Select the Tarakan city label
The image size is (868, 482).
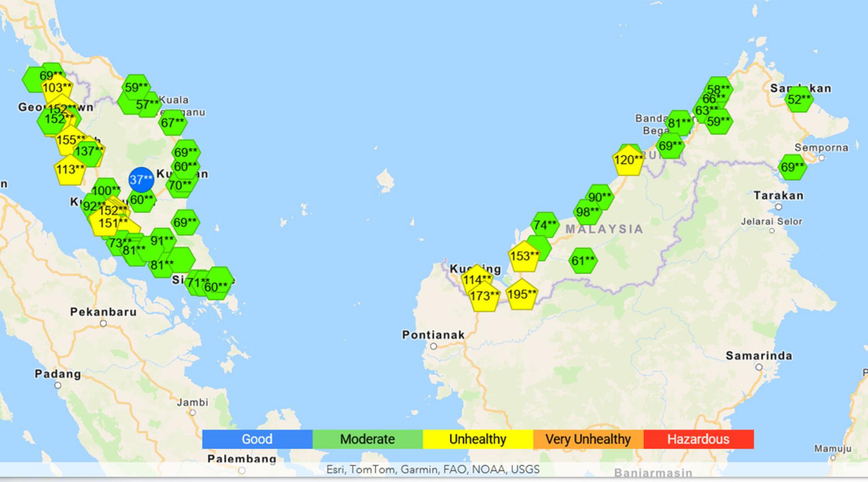click(x=778, y=196)
